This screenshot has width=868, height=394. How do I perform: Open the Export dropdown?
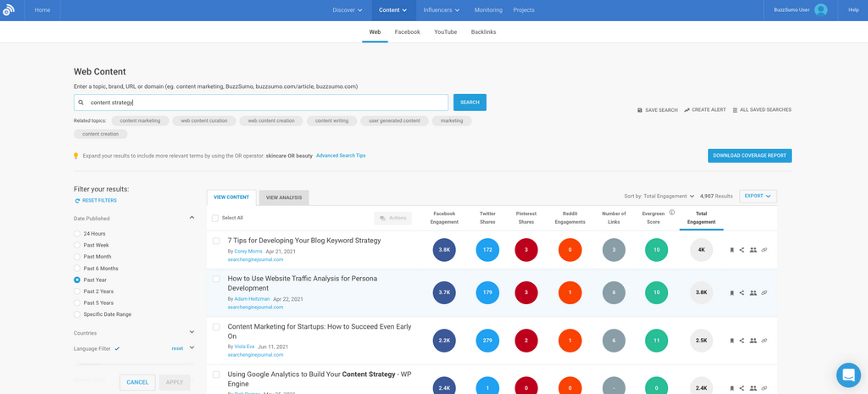758,196
